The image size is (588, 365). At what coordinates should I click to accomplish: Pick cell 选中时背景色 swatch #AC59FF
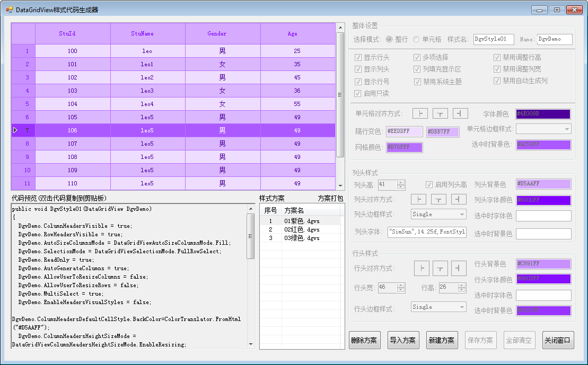(543, 145)
